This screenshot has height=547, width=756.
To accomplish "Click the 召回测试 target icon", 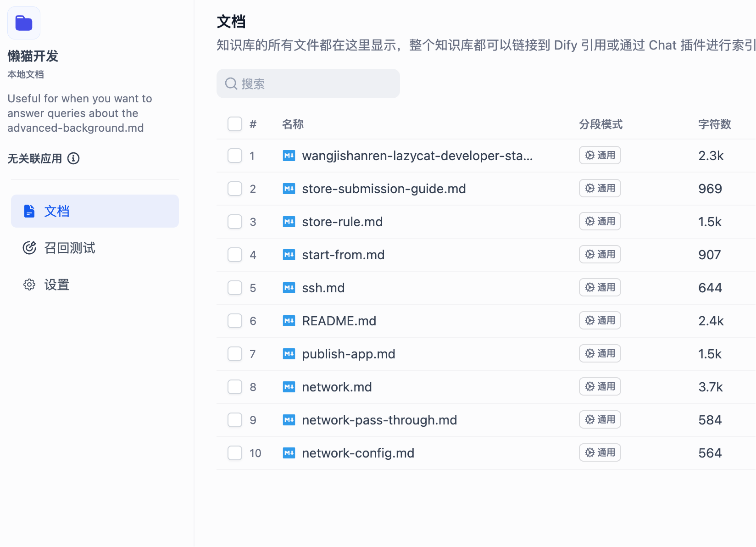I will coord(29,248).
